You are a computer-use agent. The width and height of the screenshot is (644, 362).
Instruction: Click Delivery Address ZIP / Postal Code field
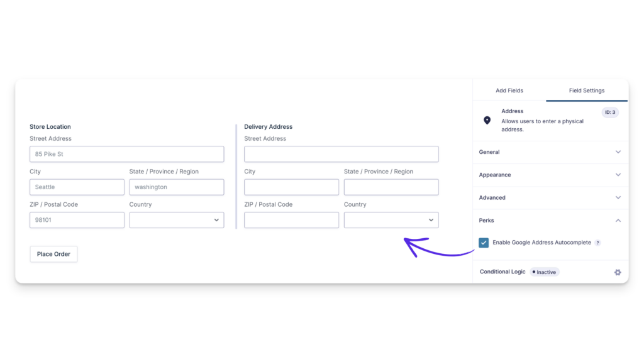click(292, 220)
